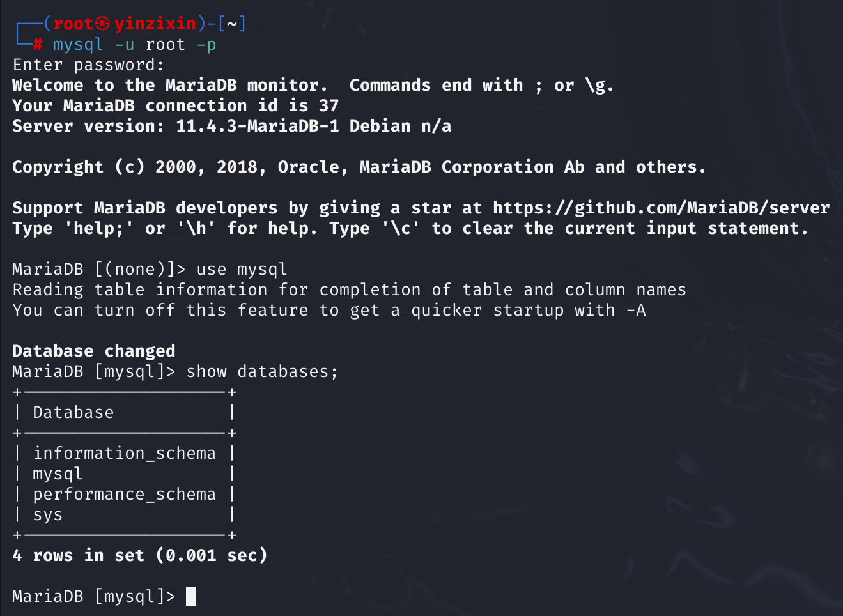843x616 pixels.
Task: Select the information_schema row in the table
Action: 124,453
